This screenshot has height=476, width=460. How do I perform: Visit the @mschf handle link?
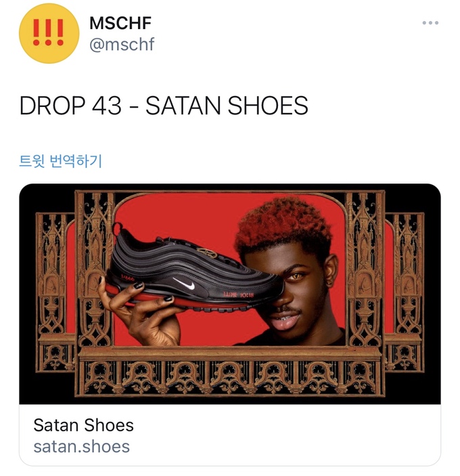(122, 44)
